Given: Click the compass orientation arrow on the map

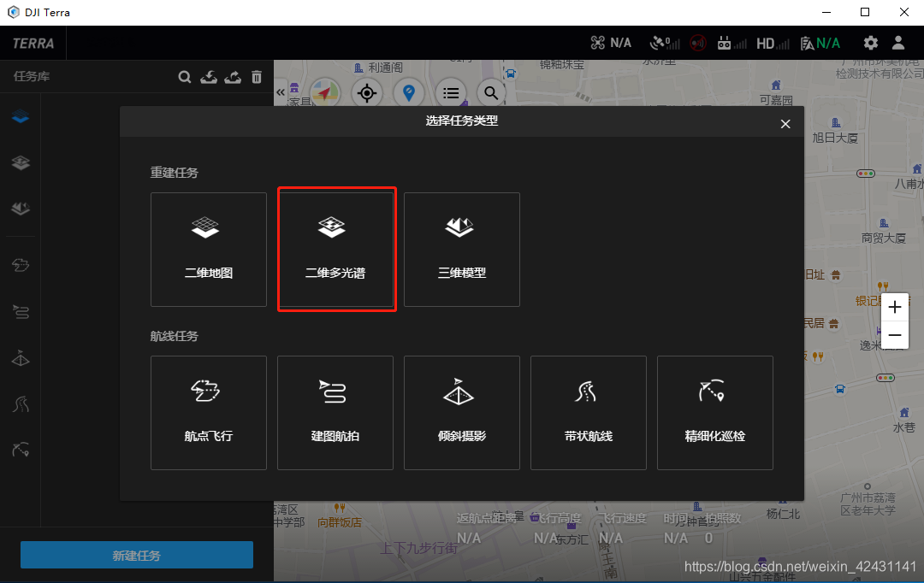Looking at the screenshot, I should point(323,92).
